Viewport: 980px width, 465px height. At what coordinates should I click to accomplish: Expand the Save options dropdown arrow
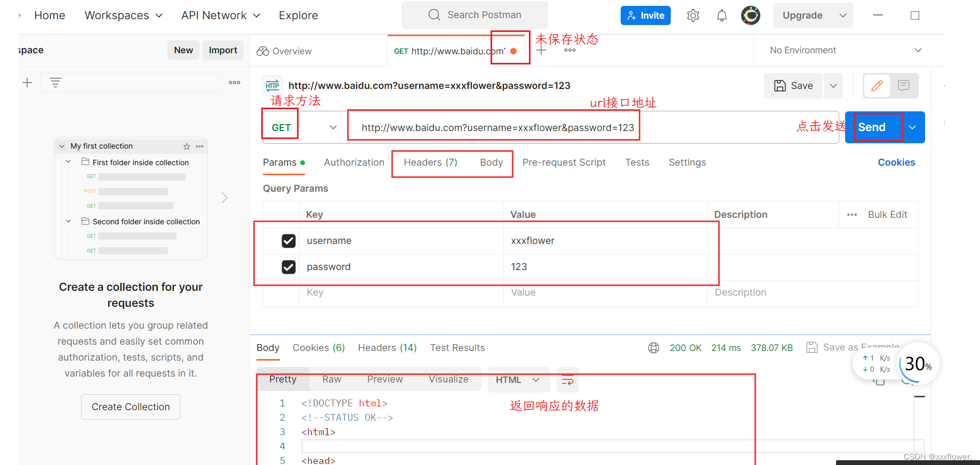click(x=833, y=86)
